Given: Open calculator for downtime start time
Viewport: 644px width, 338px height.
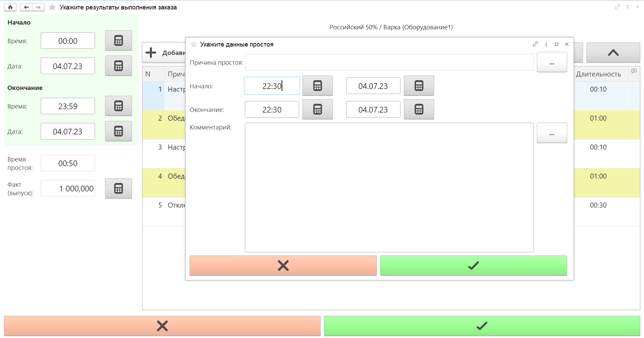Looking at the screenshot, I should (x=317, y=86).
